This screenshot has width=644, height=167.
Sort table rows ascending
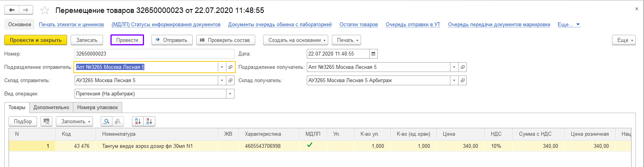pyautogui.click(x=138, y=122)
